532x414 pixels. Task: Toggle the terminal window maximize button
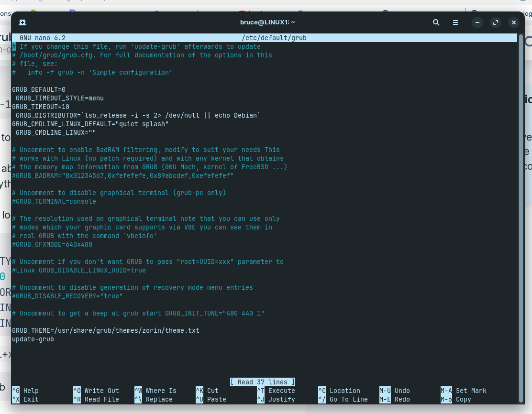pyautogui.click(x=495, y=22)
